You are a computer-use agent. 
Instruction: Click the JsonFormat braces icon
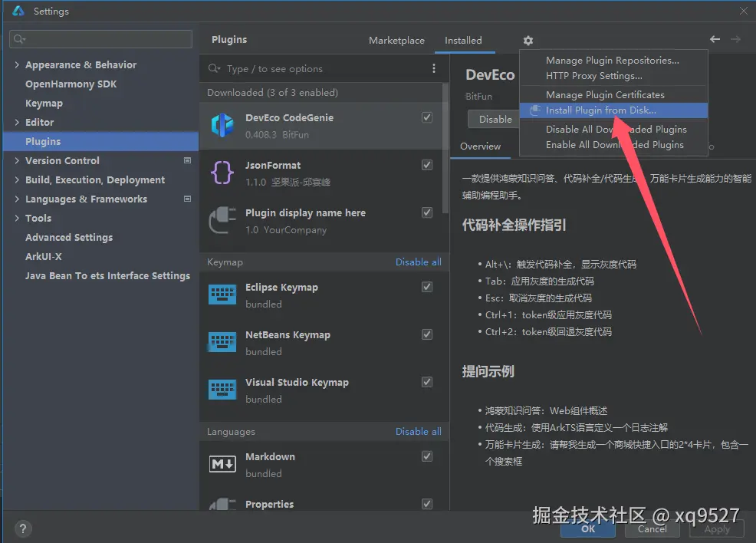pyautogui.click(x=222, y=173)
